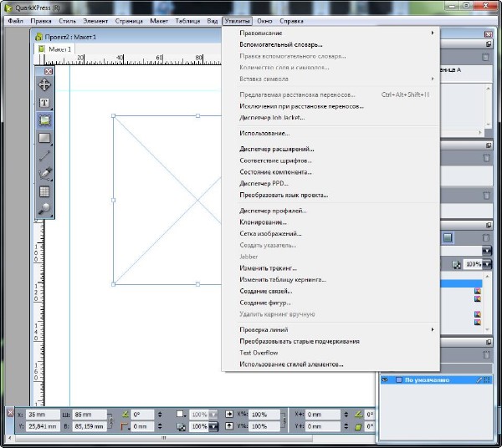
Task: Close the floating tools palette
Action: (49, 71)
